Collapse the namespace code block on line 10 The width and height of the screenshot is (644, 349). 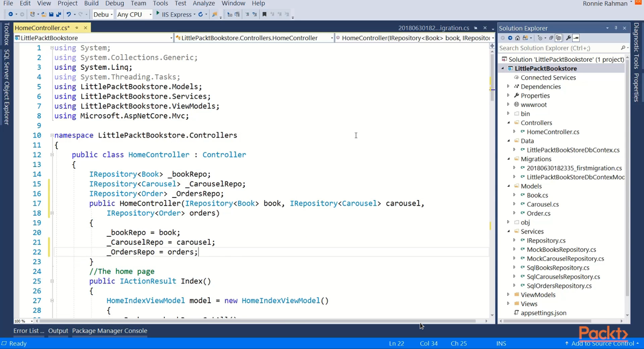coord(52,135)
